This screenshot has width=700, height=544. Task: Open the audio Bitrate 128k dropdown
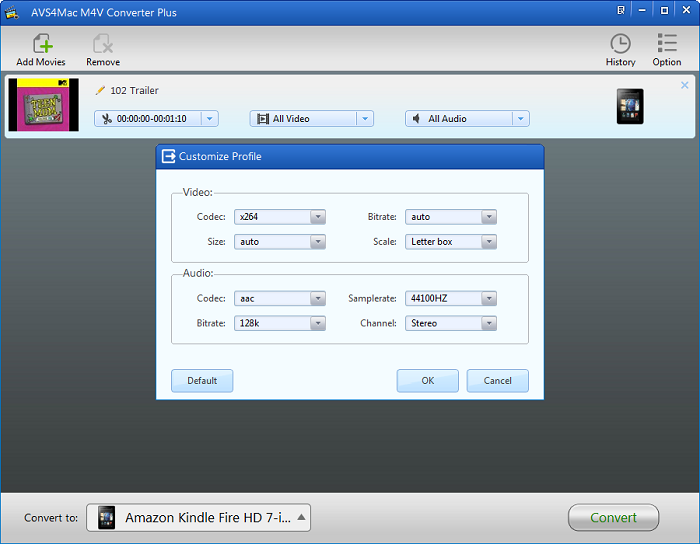(x=280, y=324)
